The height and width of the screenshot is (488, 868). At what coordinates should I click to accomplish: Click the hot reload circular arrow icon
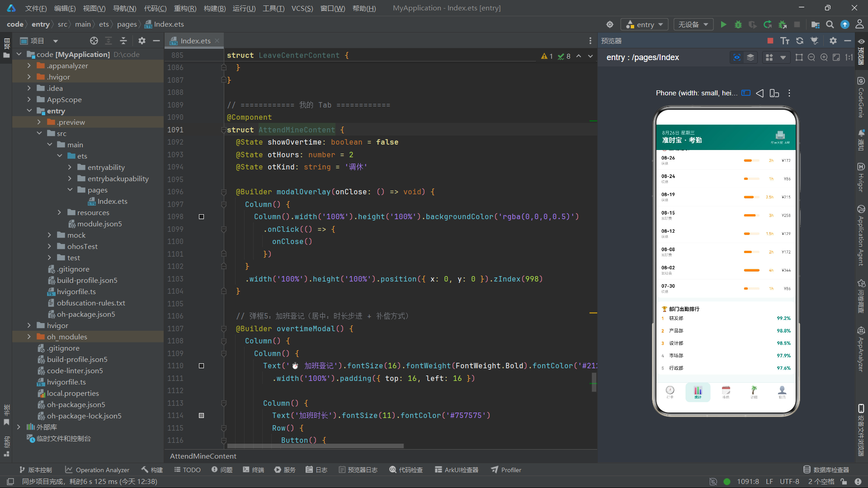pos(768,24)
